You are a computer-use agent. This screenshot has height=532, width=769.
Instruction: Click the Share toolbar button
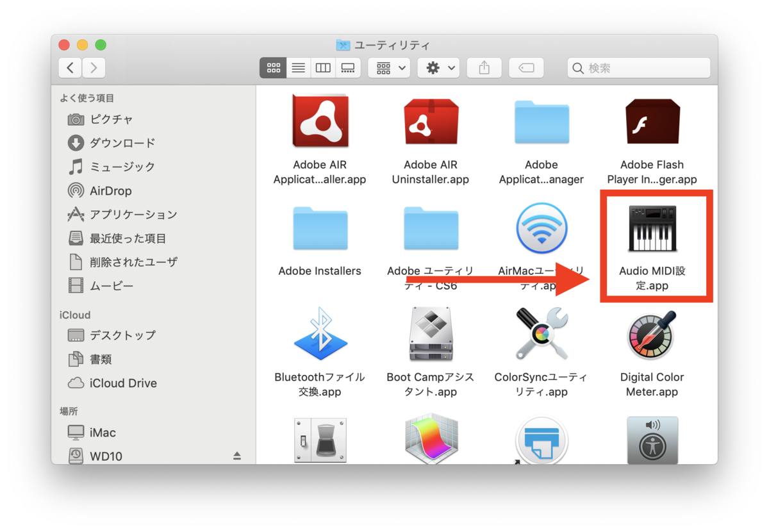[x=484, y=68]
